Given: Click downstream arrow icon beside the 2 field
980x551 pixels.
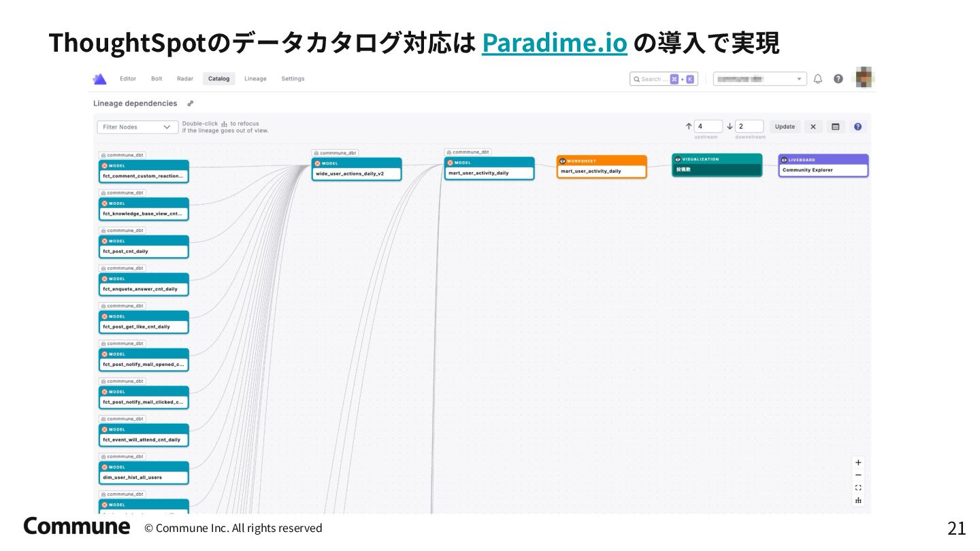Looking at the screenshot, I should click(x=730, y=127).
